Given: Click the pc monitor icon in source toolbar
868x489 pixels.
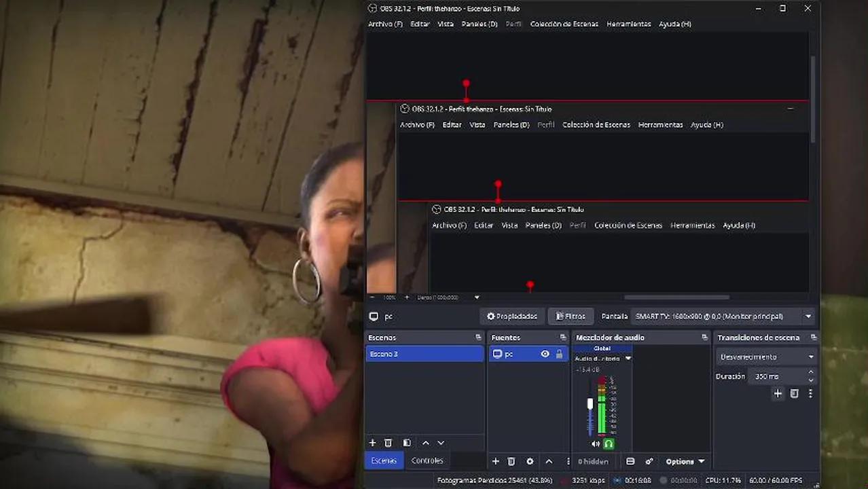Looking at the screenshot, I should 374,316.
